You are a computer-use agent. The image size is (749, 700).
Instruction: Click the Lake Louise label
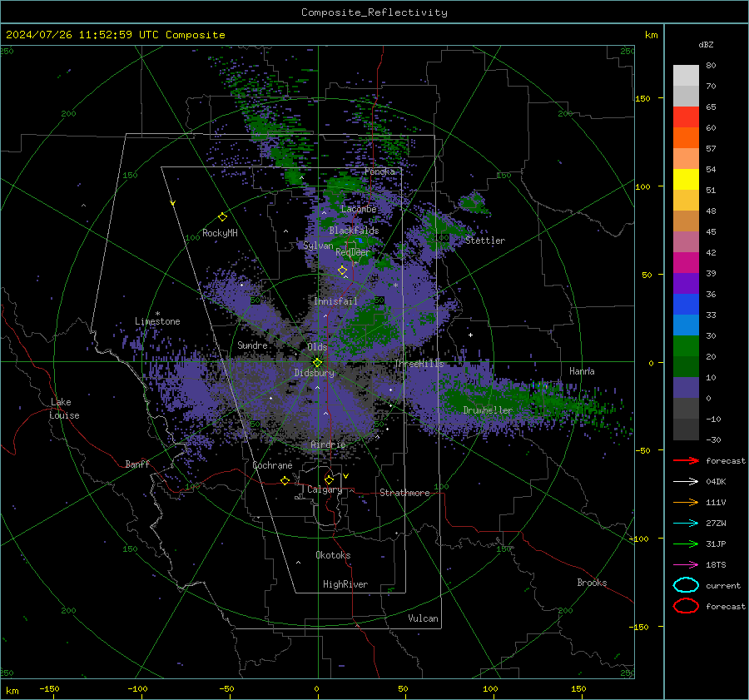pos(65,409)
